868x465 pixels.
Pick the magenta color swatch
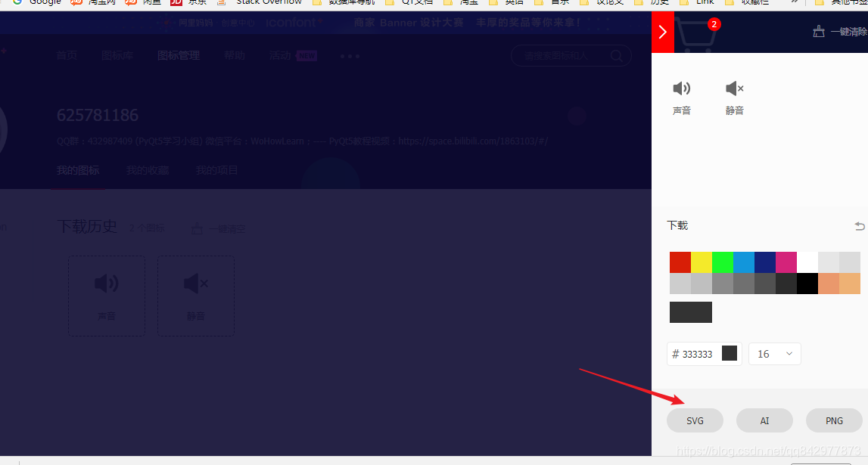point(786,262)
